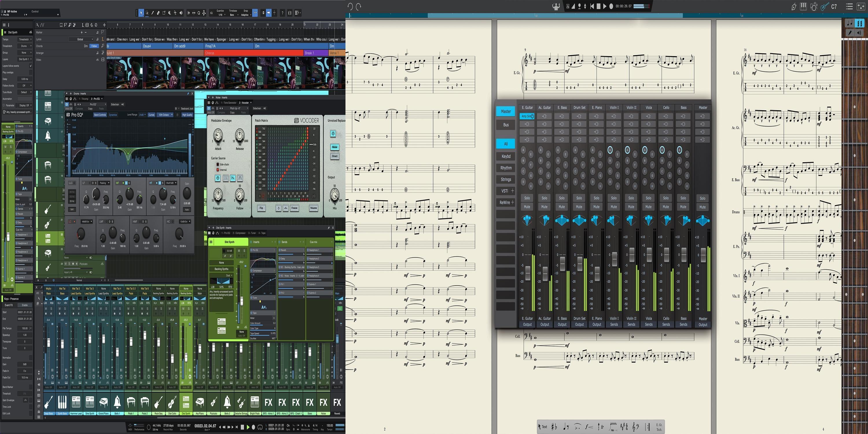The width and height of the screenshot is (868, 434).
Task: Select the Paint pencil tool in Studio One toolbar
Action: pyautogui.click(x=153, y=13)
